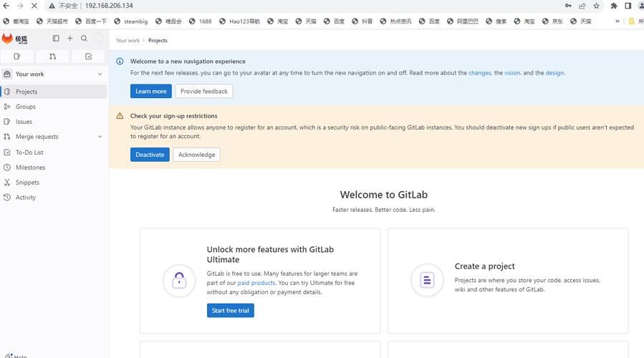Click the address bar URL
The width and height of the screenshot is (644, 358).
(x=109, y=6)
